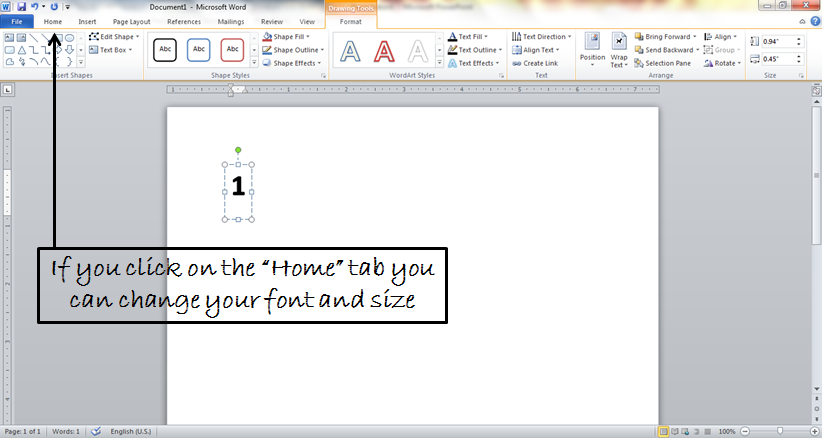Open the Text Direction menu
The width and height of the screenshot is (822, 438).
pyautogui.click(x=542, y=37)
